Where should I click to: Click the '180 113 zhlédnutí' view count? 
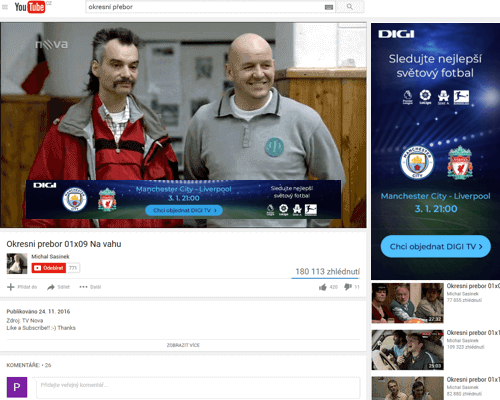(x=327, y=272)
